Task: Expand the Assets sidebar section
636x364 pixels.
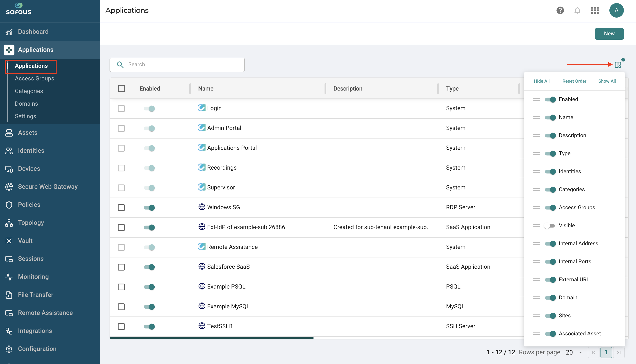Action: [x=50, y=133]
